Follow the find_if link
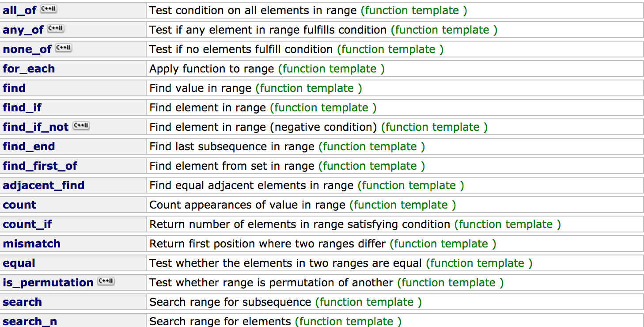 (x=22, y=108)
